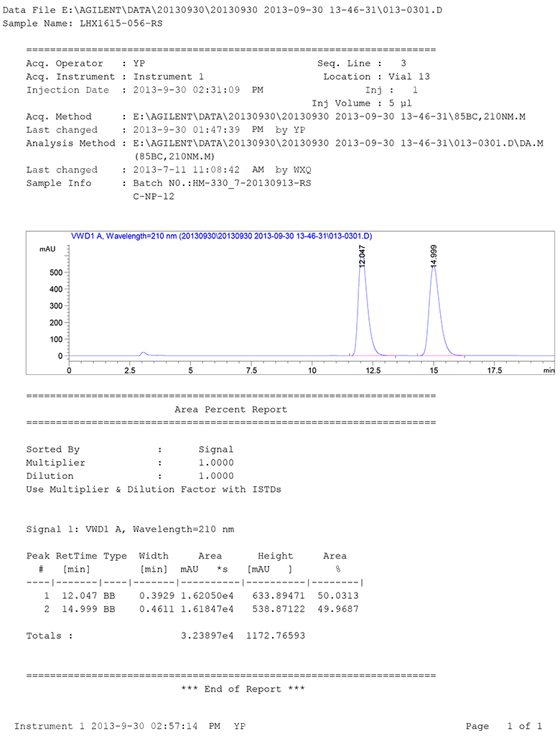The width and height of the screenshot is (560, 754).
Task: Click the Width column header
Action: coord(154,556)
